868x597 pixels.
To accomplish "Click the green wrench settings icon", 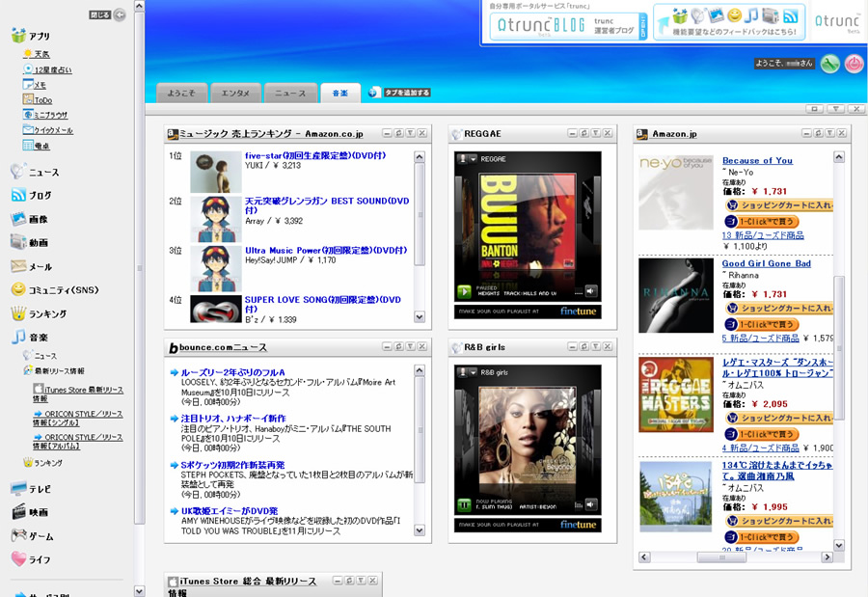I will pos(829,65).
